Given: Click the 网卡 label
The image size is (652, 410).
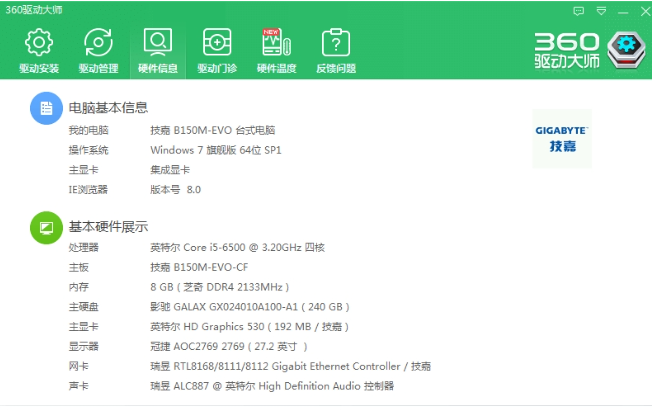Looking at the screenshot, I should tap(79, 366).
